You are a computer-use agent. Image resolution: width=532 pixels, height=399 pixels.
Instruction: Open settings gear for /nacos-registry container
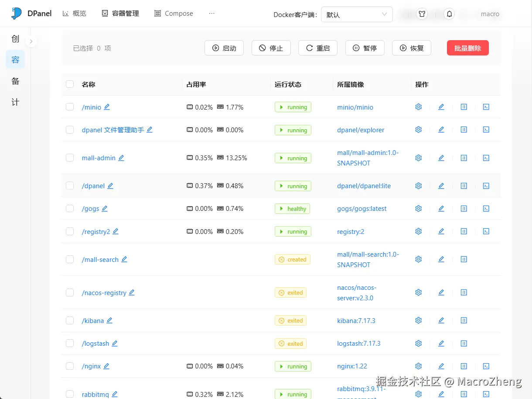point(419,292)
